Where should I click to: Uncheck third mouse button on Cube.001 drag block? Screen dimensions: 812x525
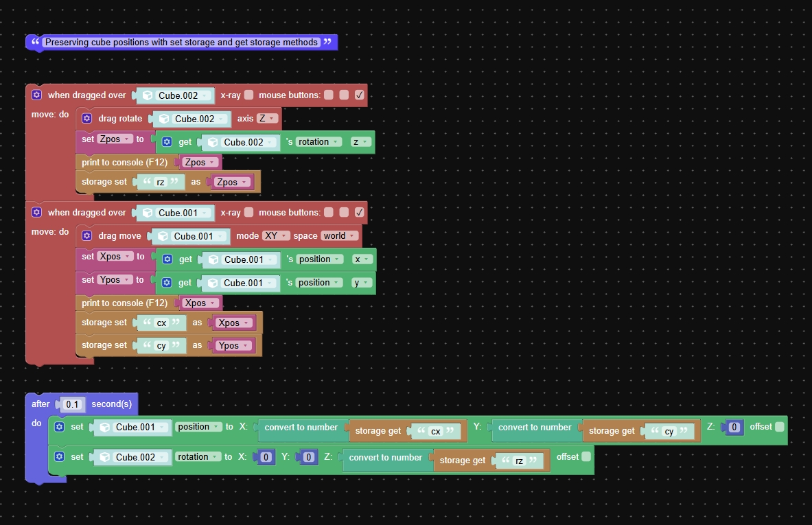pyautogui.click(x=360, y=212)
